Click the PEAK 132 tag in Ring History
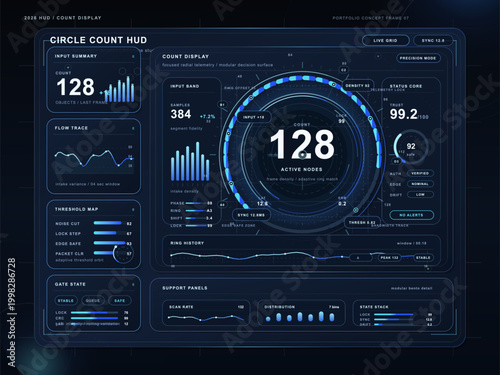The image size is (500, 375). pyautogui.click(x=389, y=258)
